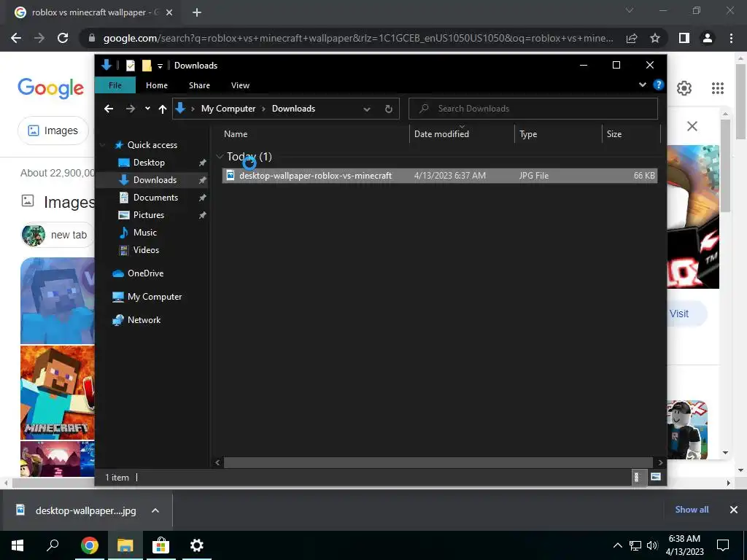Expand the Explorer ribbon chevron
The width and height of the screenshot is (747, 560).
point(642,85)
